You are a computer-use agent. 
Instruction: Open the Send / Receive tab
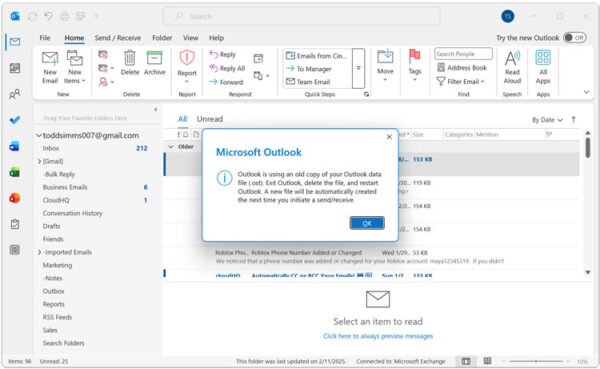click(x=117, y=38)
